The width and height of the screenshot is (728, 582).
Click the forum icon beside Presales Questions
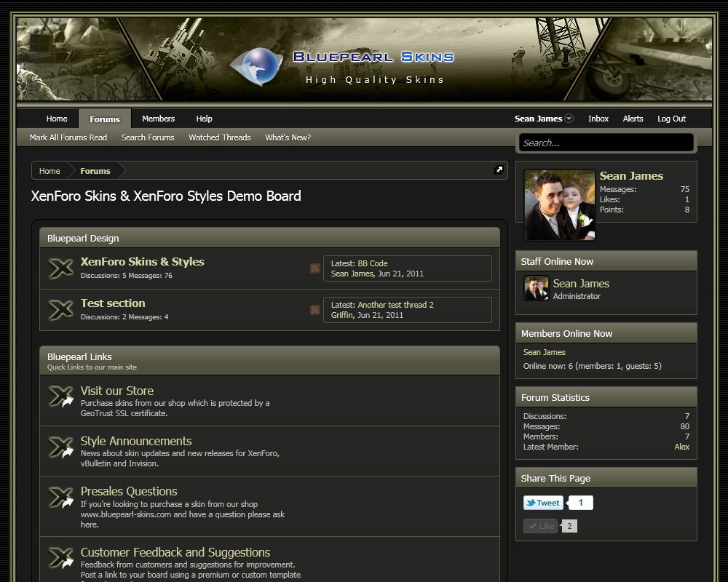(x=61, y=498)
